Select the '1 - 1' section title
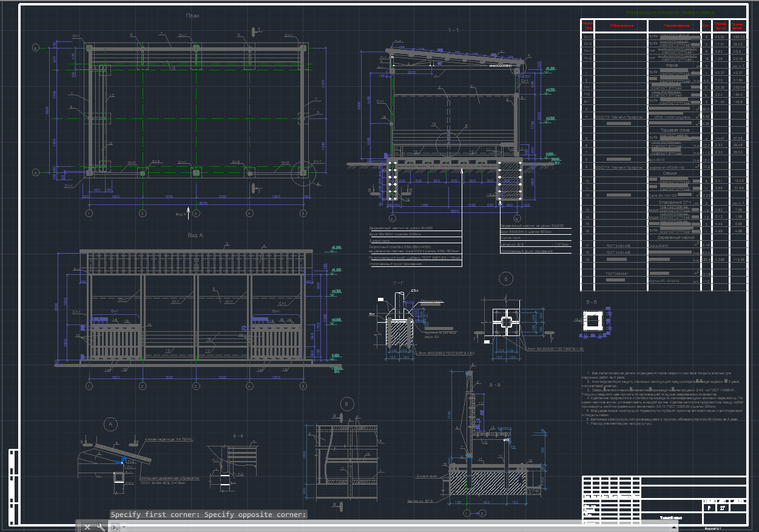Viewport: 759px width, 532px height. click(453, 30)
